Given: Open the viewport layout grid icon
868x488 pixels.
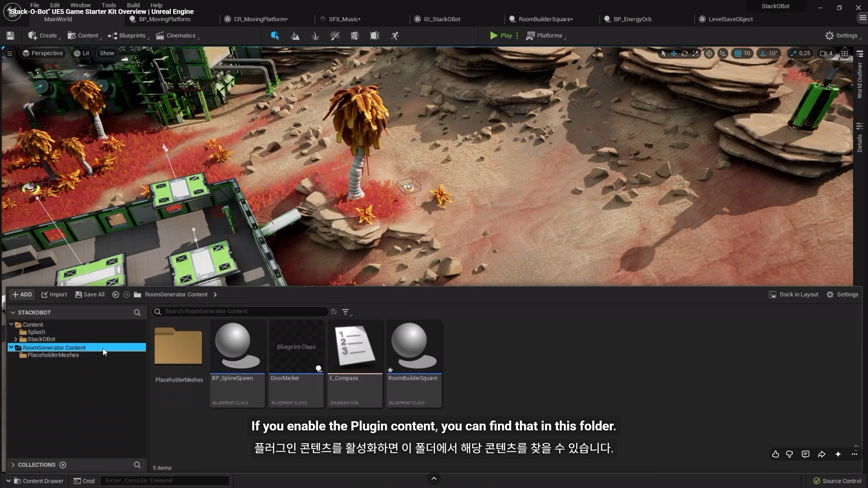Looking at the screenshot, I should pos(845,53).
